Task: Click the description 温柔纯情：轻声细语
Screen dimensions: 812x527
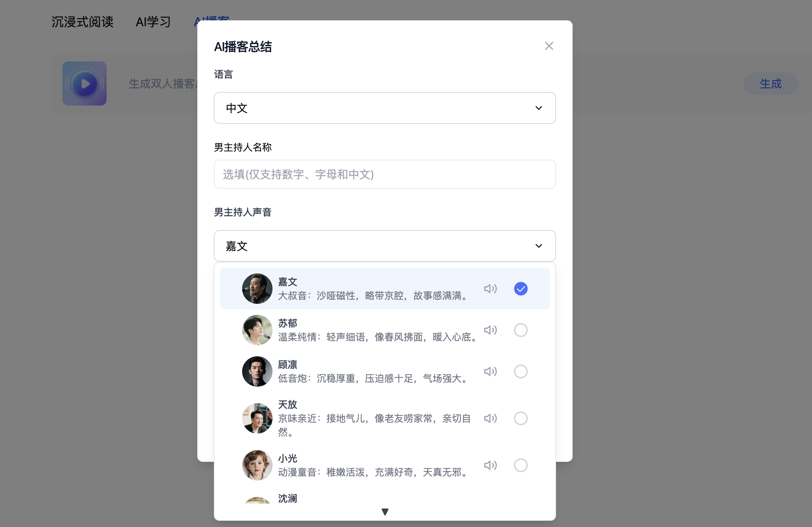Action: pyautogui.click(x=378, y=337)
